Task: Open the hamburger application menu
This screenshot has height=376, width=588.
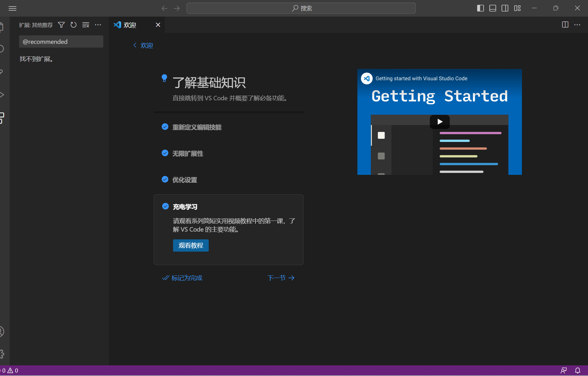Action: [x=13, y=8]
